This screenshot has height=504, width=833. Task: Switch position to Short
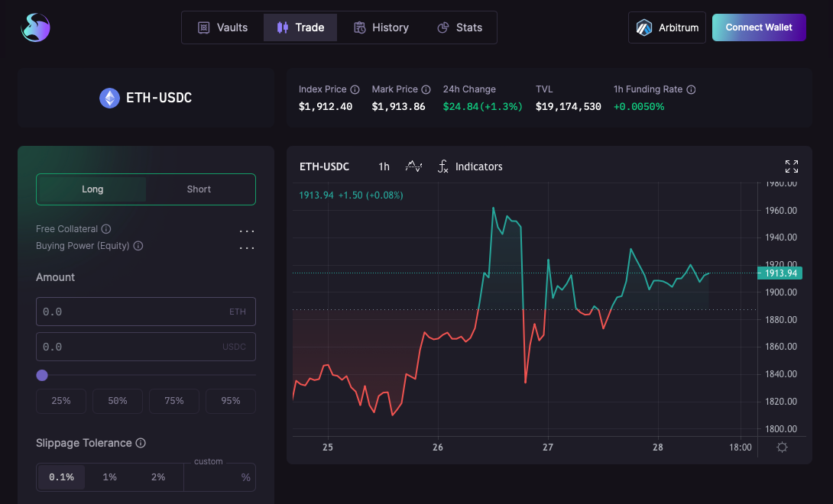[199, 189]
